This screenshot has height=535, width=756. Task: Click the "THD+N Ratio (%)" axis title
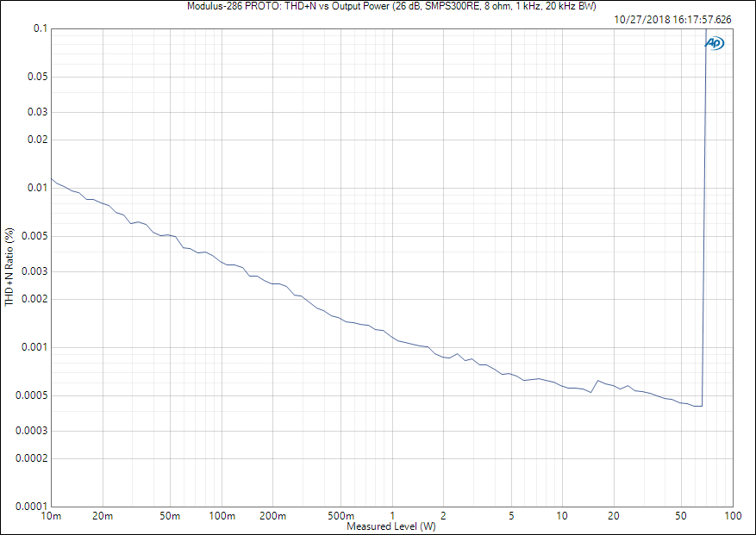(9, 267)
